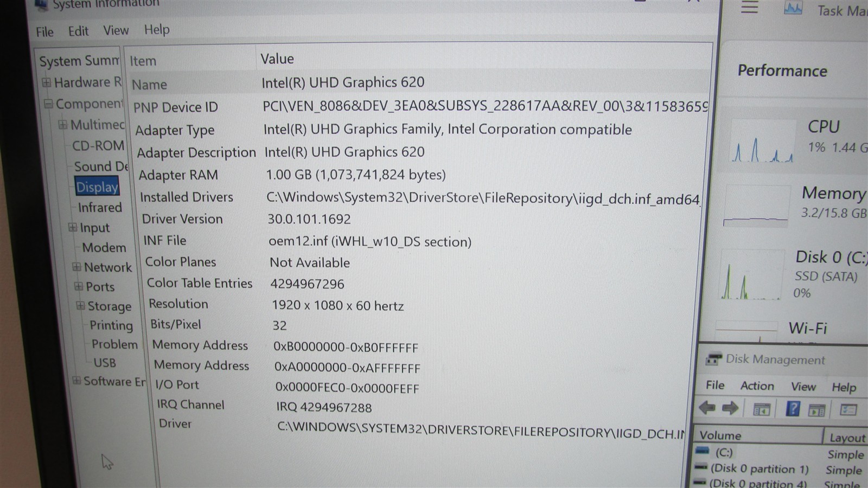Select the Driver path row

(x=423, y=427)
